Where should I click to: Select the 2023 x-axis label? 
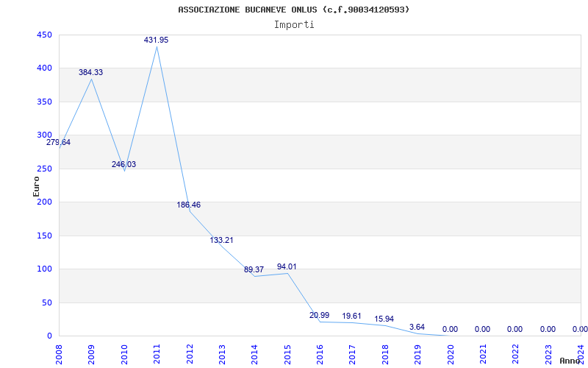pos(548,354)
